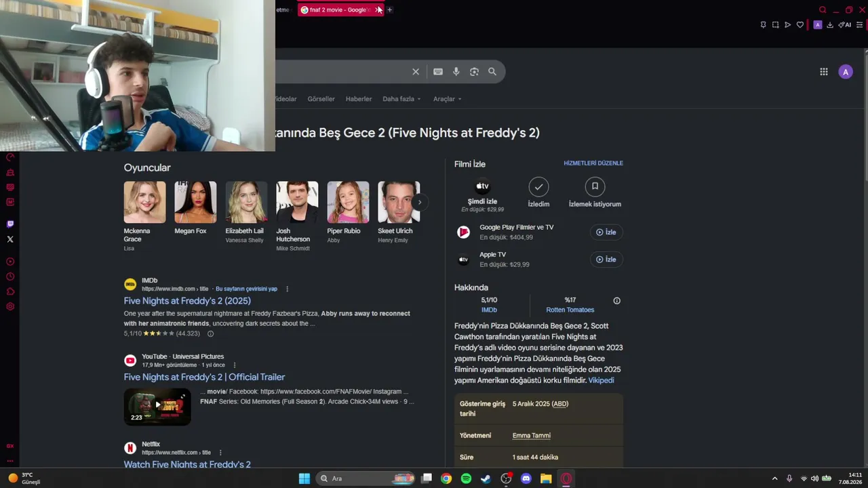Open Discord from the taskbar
Screen dimensions: 868x488
point(526,479)
